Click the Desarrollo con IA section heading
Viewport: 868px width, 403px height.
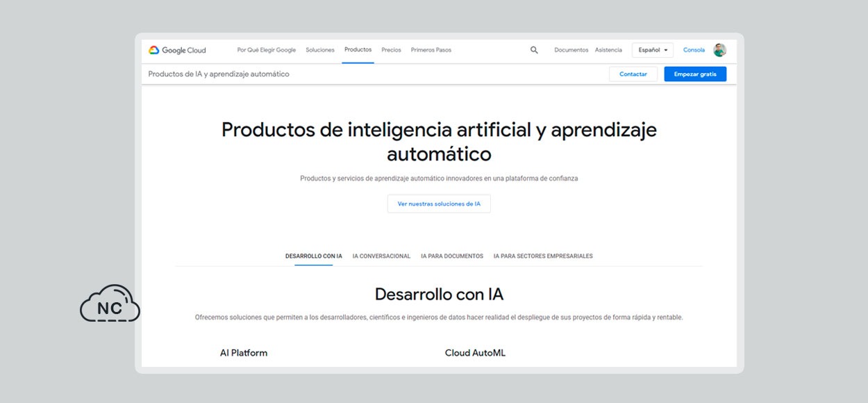click(x=439, y=294)
